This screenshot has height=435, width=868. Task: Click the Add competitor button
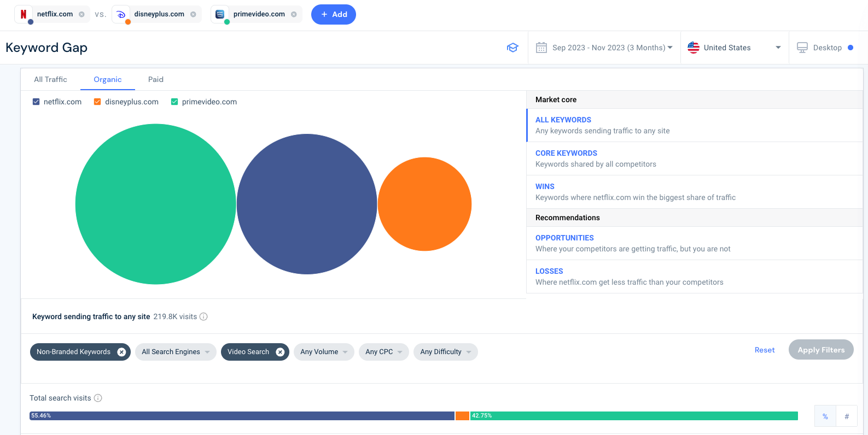pos(334,14)
